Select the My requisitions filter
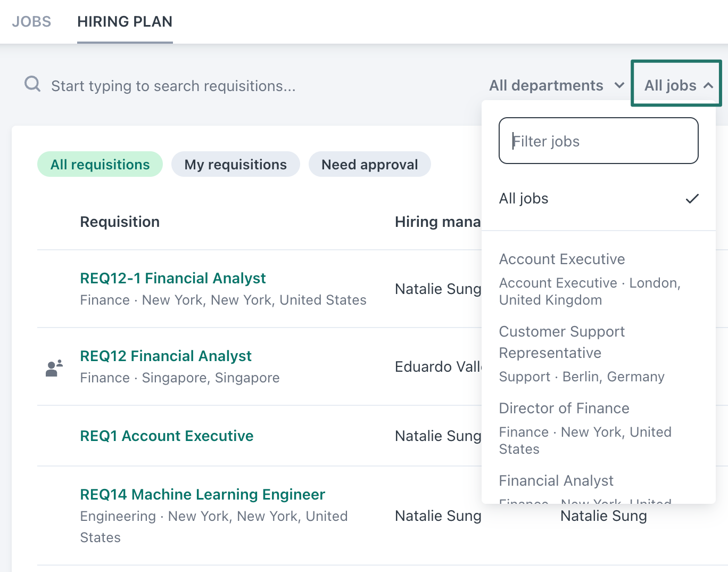Viewport: 728px width, 572px height. (235, 164)
